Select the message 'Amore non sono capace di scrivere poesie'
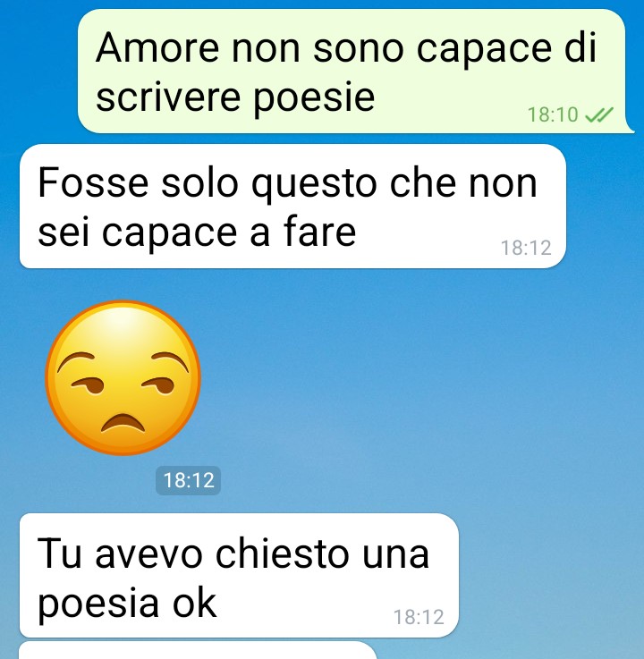Image resolution: width=644 pixels, height=659 pixels. tap(352, 71)
